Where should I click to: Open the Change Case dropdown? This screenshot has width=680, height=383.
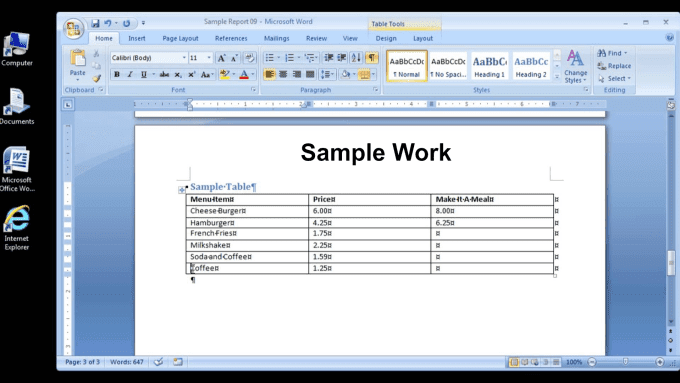pyautogui.click(x=207, y=75)
